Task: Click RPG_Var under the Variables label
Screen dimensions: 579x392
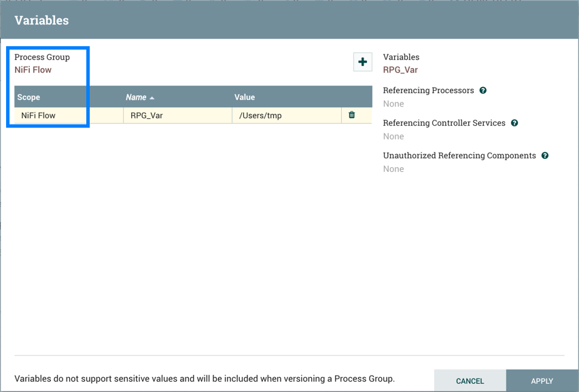Action: pos(400,70)
